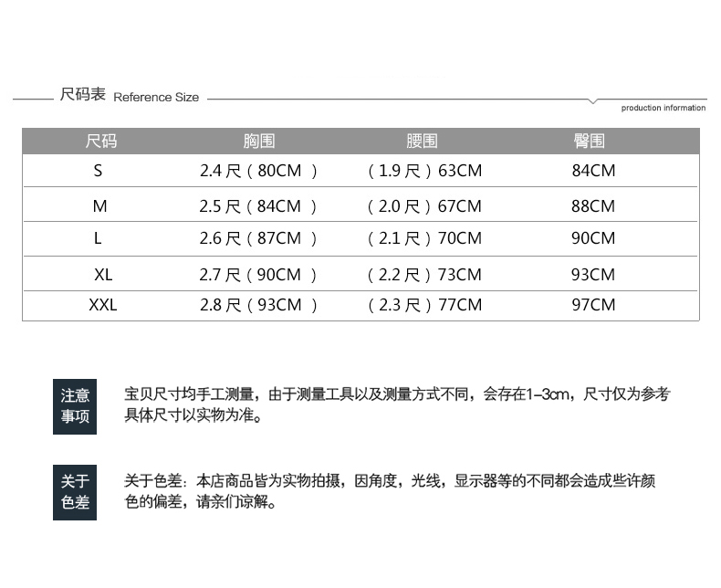Pick hip value 88CM
The width and height of the screenshot is (721, 588).
pyautogui.click(x=593, y=206)
